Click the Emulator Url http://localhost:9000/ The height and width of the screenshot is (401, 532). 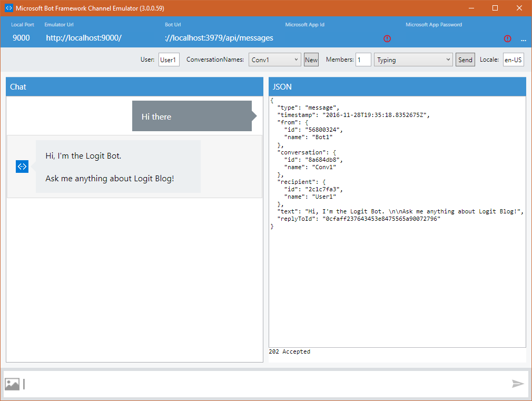tap(84, 38)
